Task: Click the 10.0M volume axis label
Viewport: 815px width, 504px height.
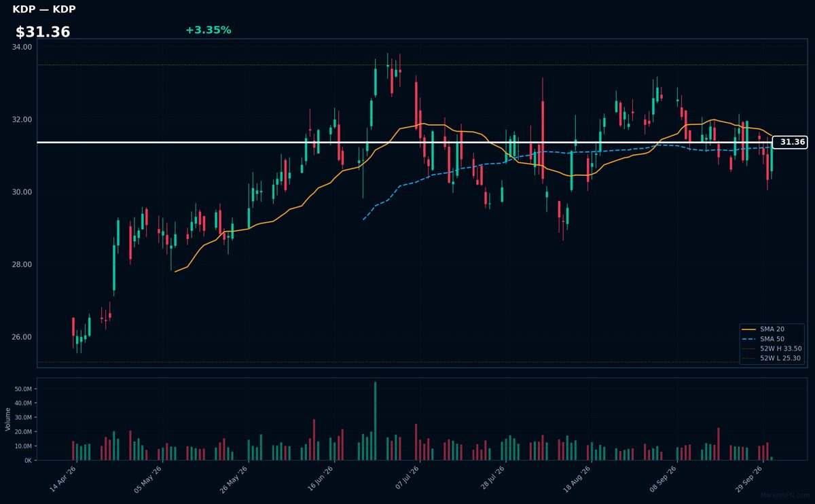Action: [23, 446]
